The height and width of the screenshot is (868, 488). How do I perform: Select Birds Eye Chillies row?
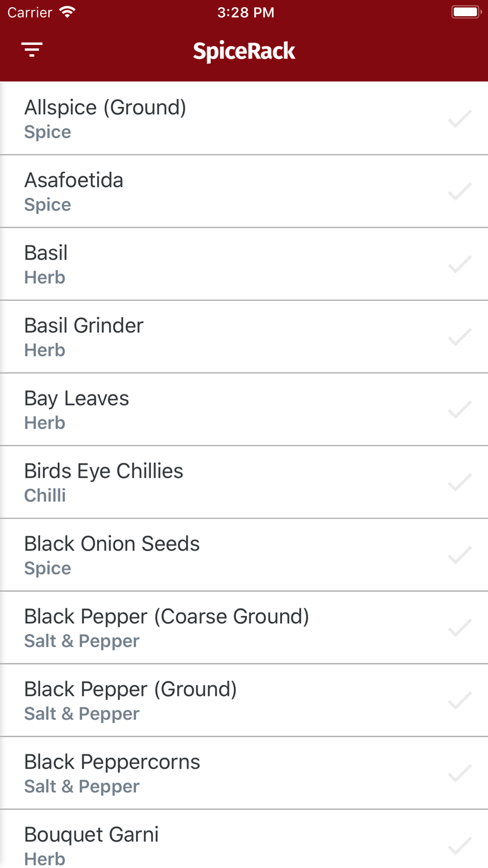pyautogui.click(x=244, y=482)
